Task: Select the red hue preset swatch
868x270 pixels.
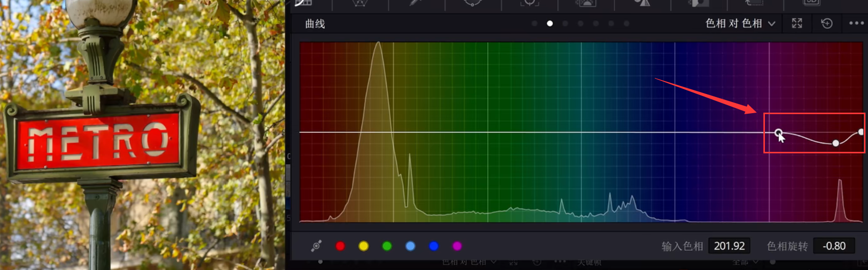Action: pos(340,246)
